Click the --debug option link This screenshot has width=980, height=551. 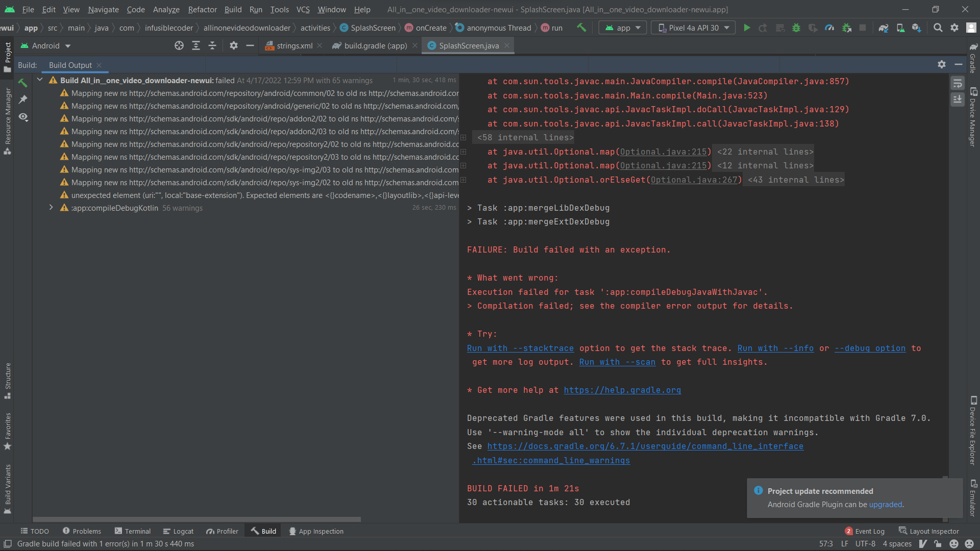click(x=870, y=348)
